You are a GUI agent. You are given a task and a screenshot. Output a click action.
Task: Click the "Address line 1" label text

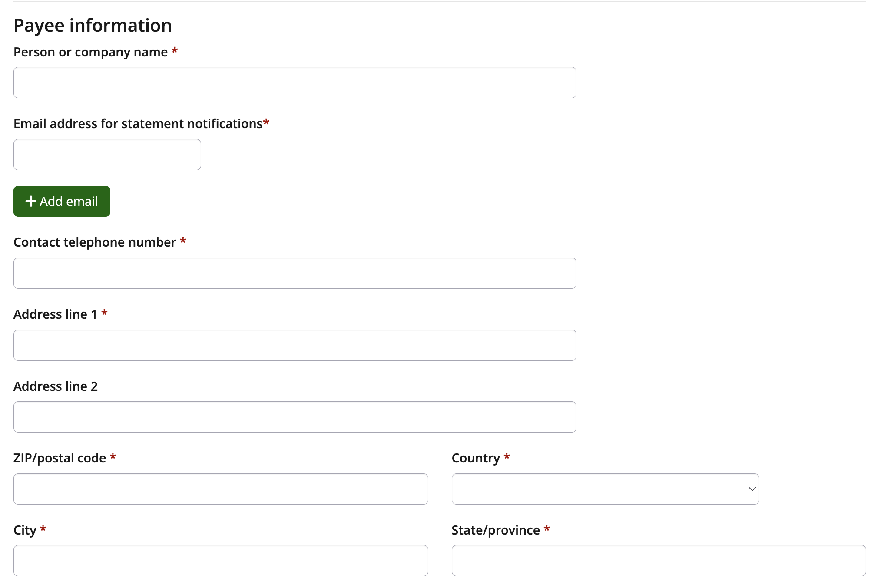click(55, 314)
